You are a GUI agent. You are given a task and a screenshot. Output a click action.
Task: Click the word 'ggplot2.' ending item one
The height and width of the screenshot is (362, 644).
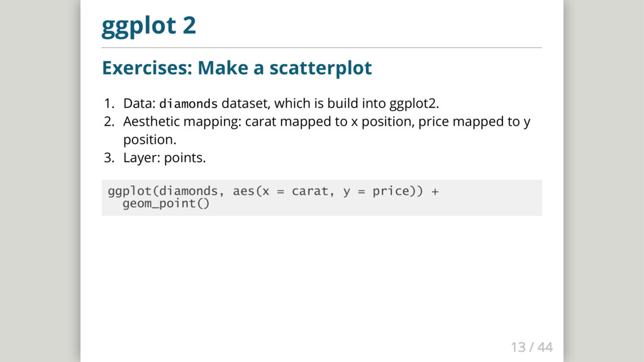click(414, 104)
